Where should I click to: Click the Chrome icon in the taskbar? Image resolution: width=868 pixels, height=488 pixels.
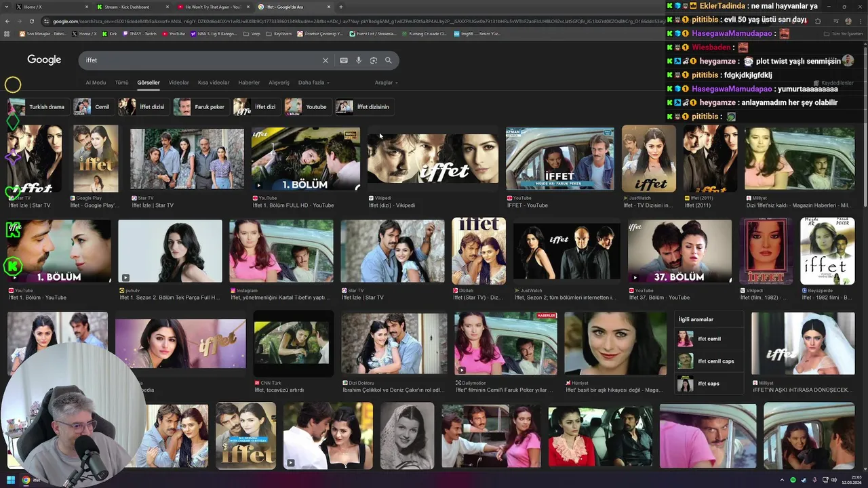26,480
